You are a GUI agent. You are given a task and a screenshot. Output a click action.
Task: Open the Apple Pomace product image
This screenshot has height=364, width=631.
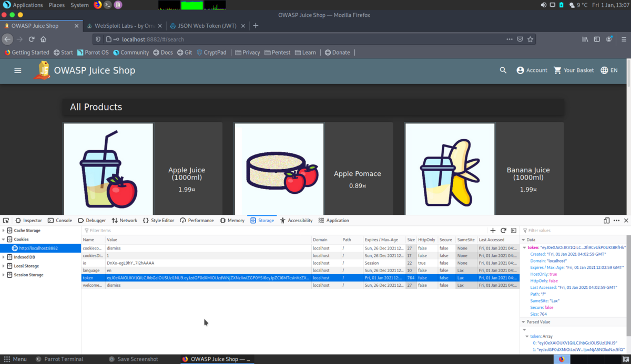point(279,169)
